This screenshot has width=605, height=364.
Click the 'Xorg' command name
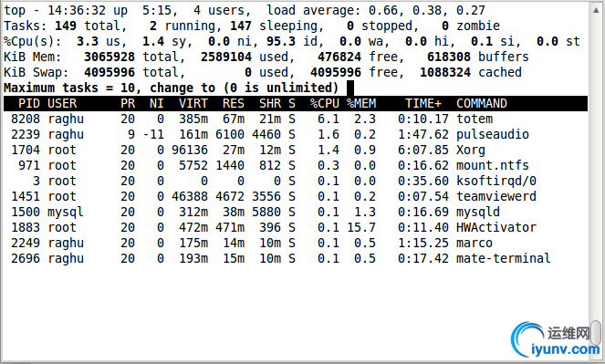pos(470,150)
